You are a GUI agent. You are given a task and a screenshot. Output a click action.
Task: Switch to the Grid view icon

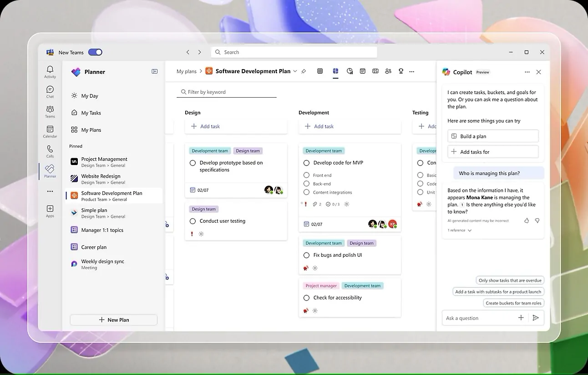point(320,71)
